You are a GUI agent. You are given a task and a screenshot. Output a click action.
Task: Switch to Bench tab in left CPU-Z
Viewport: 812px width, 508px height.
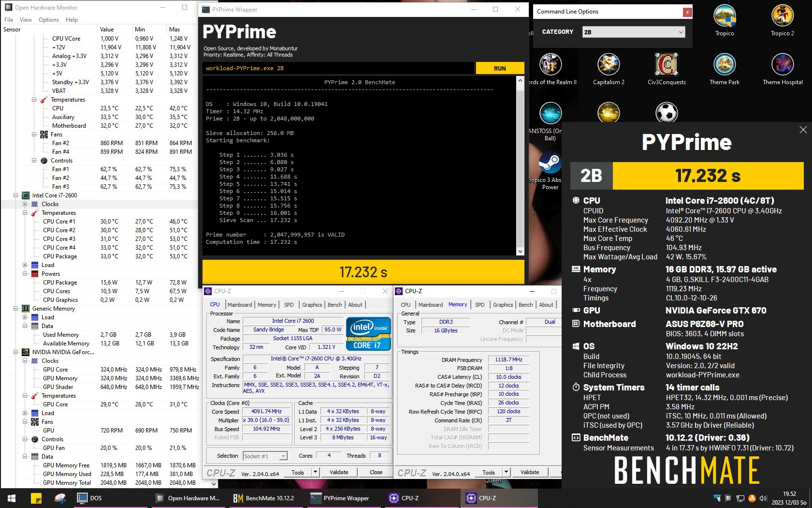click(334, 305)
